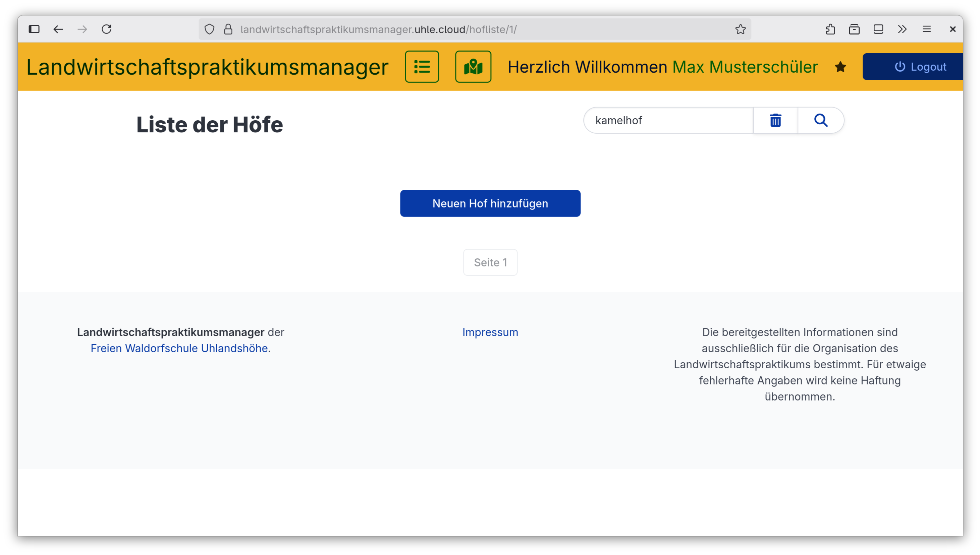980x555 pixels.
Task: Open the Impressum link
Action: click(490, 332)
